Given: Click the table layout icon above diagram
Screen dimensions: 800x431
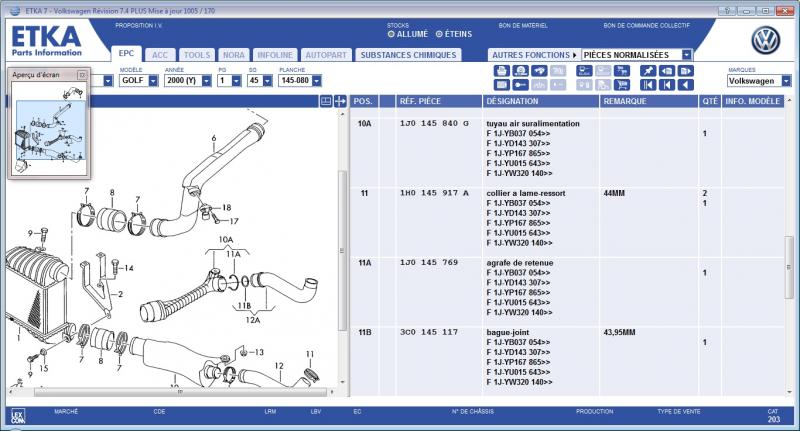Looking at the screenshot, I should [326, 101].
